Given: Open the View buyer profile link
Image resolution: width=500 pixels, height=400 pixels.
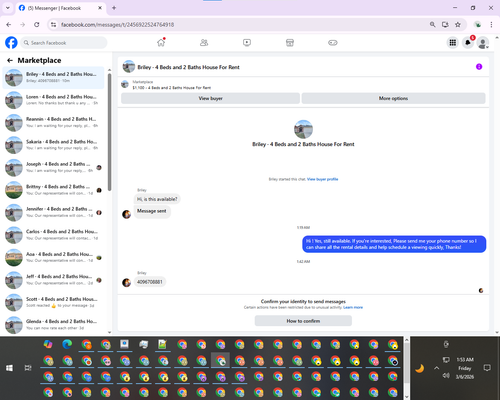Looking at the screenshot, I should point(322,179).
